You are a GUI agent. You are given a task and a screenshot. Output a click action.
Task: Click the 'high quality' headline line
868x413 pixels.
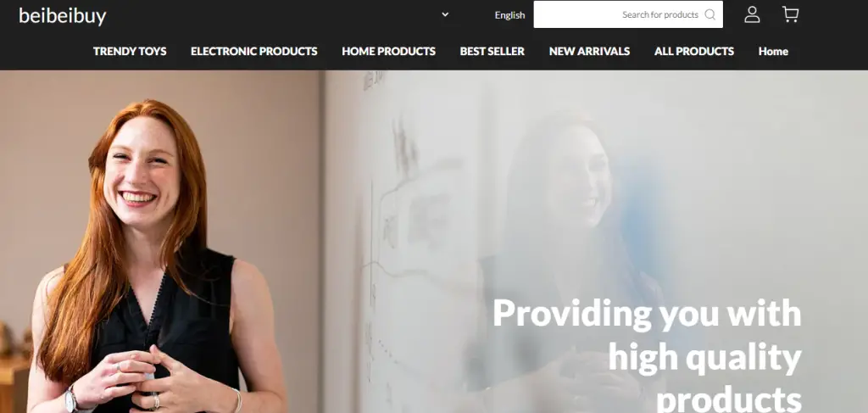click(705, 358)
